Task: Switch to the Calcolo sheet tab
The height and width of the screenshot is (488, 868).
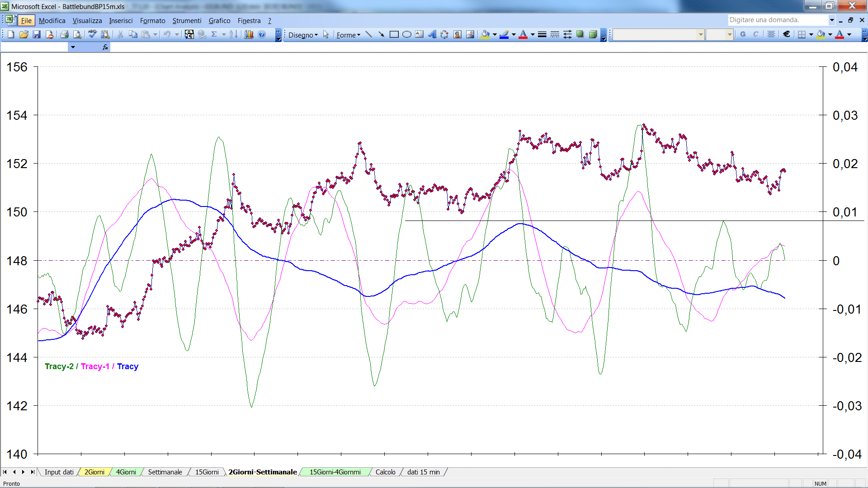Action: [x=386, y=472]
